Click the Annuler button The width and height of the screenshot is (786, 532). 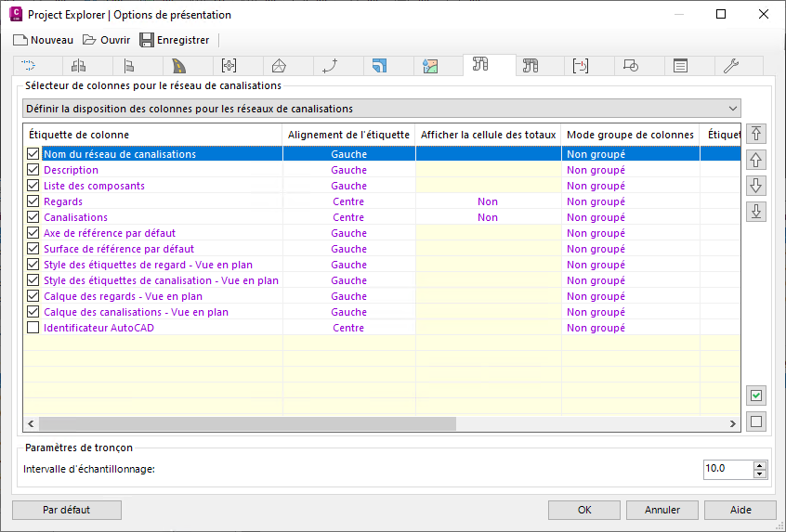662,510
